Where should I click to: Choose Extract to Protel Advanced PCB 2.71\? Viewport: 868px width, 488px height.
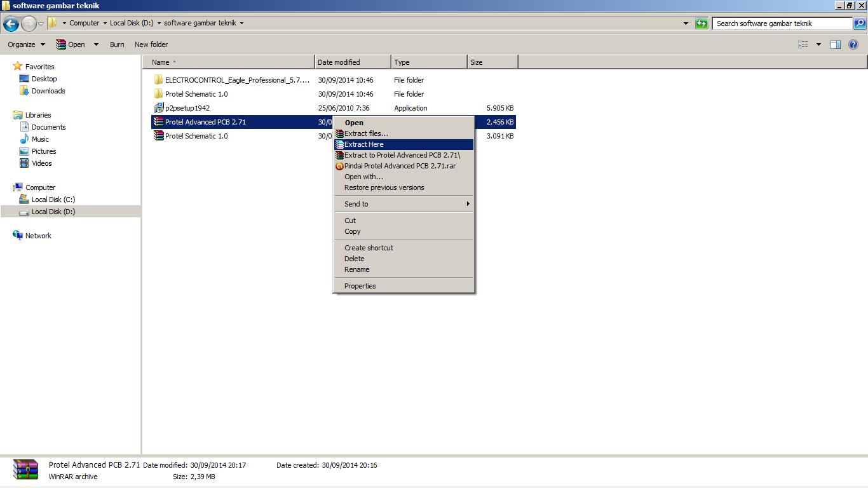[404, 155]
